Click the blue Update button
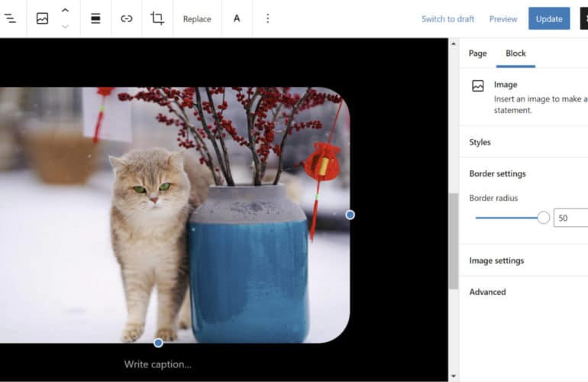The height and width of the screenshot is (382, 588). coord(549,18)
